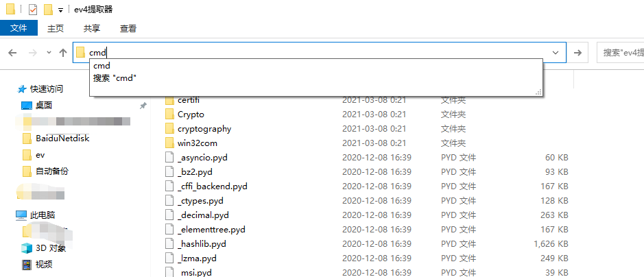Click the folder icon in the title bar

pos(10,9)
